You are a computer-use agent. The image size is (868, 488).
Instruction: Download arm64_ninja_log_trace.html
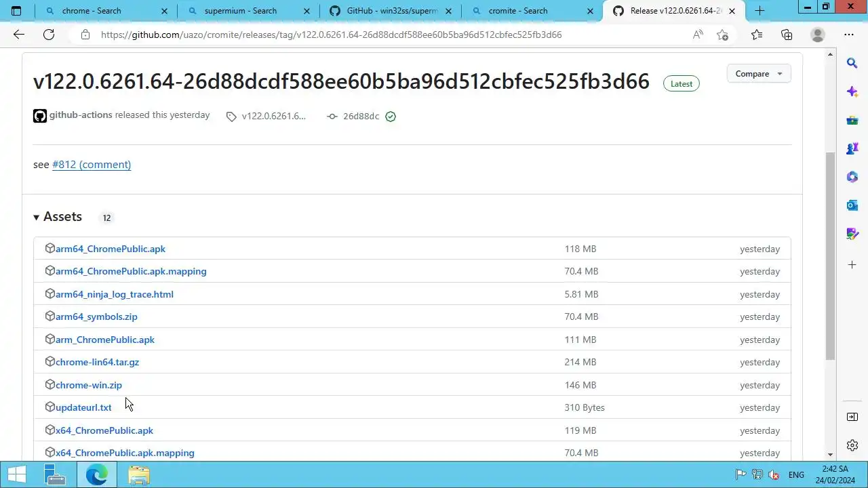tap(115, 294)
